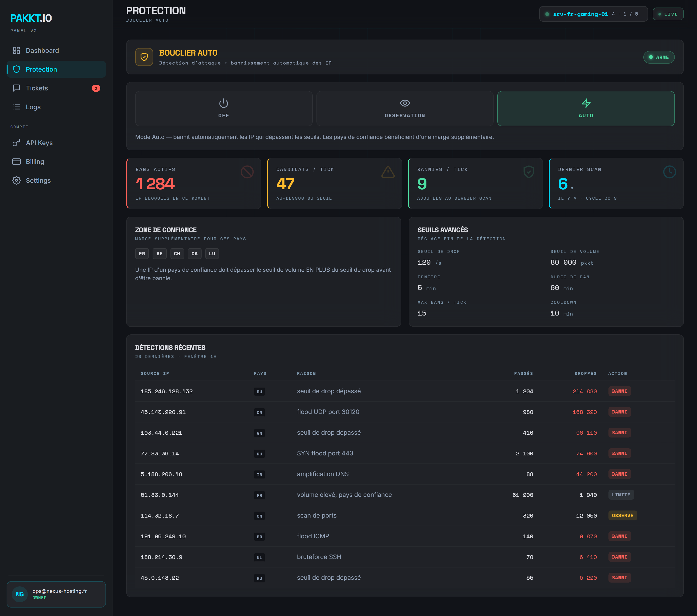Screen dimensions: 697x616
Task: Click the Seuil de drop value 120
Action: pos(424,262)
